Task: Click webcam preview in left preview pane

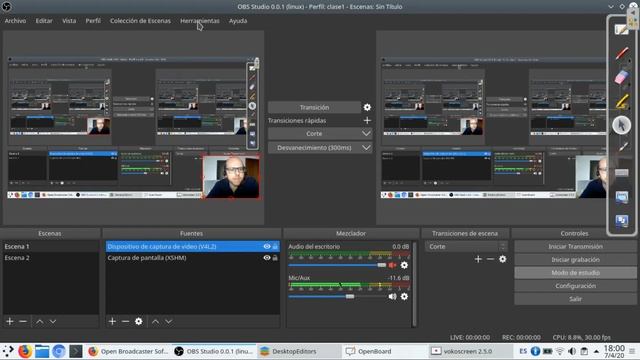Action: click(x=232, y=177)
